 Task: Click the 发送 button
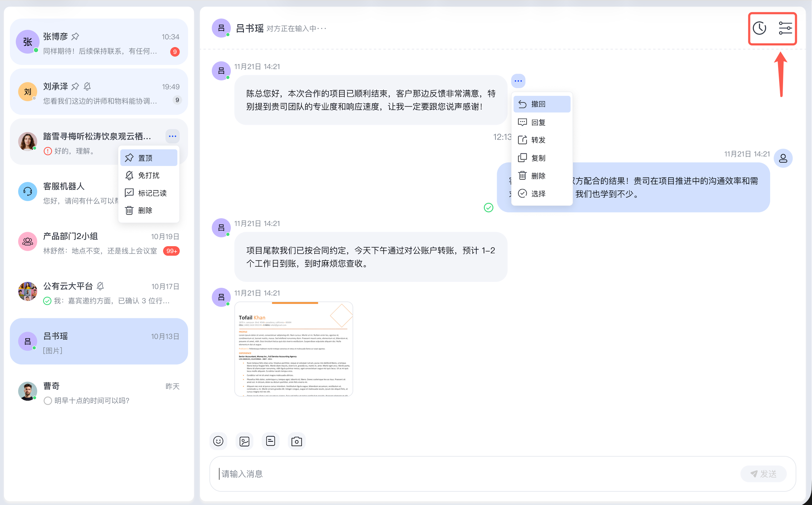point(763,474)
